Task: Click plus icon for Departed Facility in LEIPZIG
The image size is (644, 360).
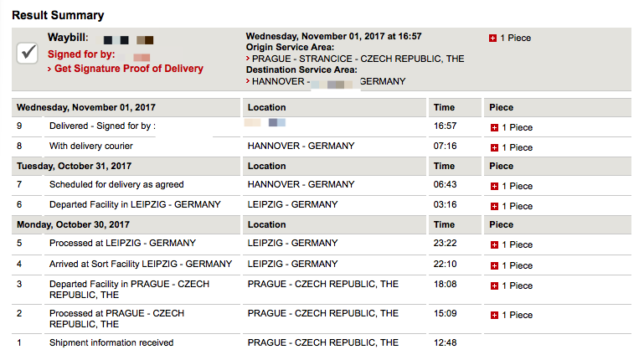Action: (494, 207)
